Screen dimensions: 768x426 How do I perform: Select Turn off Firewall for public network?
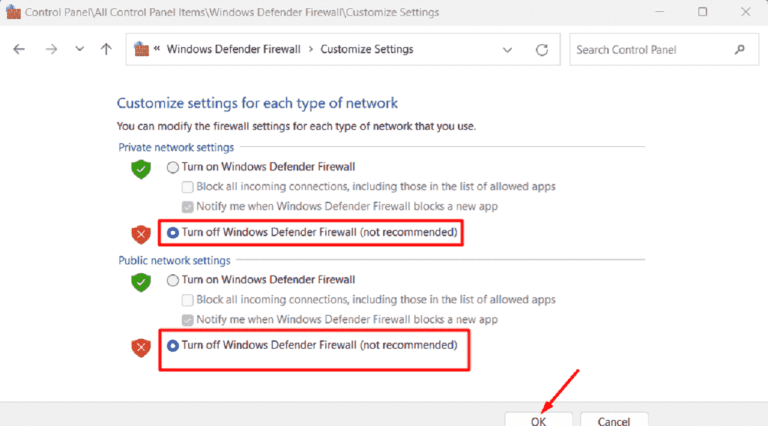click(172, 346)
